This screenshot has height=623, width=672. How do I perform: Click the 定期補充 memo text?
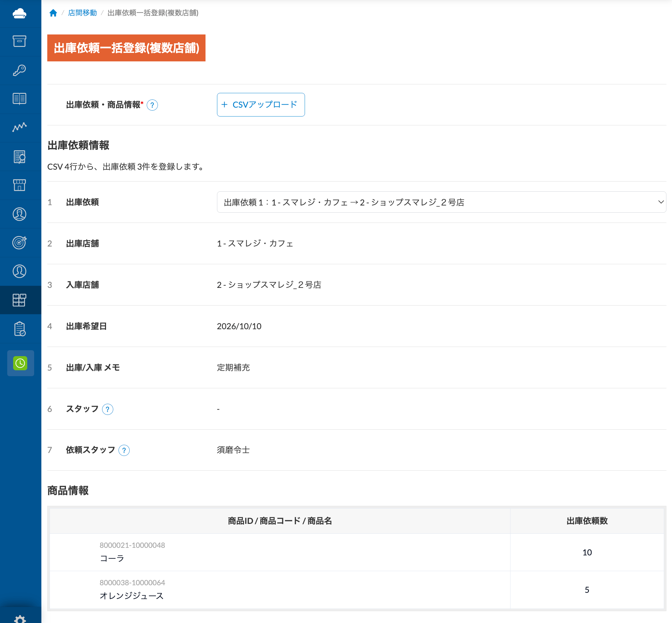(233, 367)
